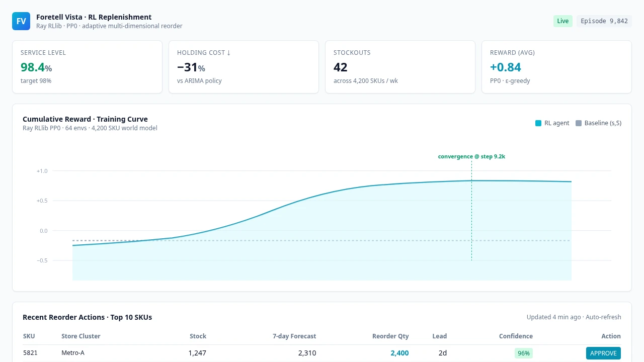Click the Action column header
The height and width of the screenshot is (362, 644).
pos(611,336)
